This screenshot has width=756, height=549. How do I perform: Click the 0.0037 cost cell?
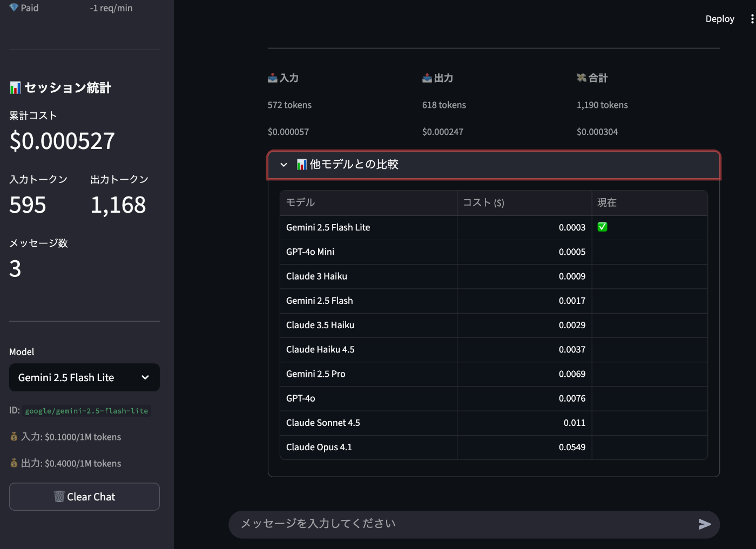point(524,350)
